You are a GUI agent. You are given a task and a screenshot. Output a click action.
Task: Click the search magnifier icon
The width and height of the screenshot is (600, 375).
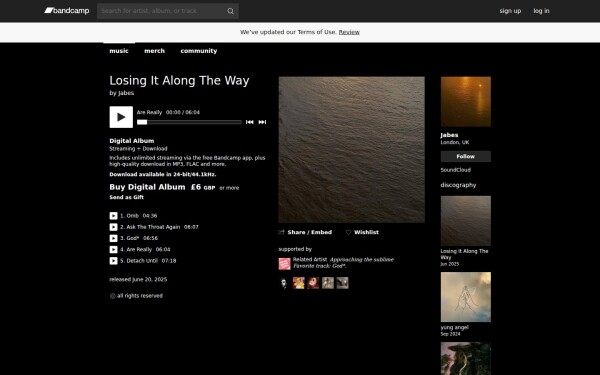click(230, 11)
